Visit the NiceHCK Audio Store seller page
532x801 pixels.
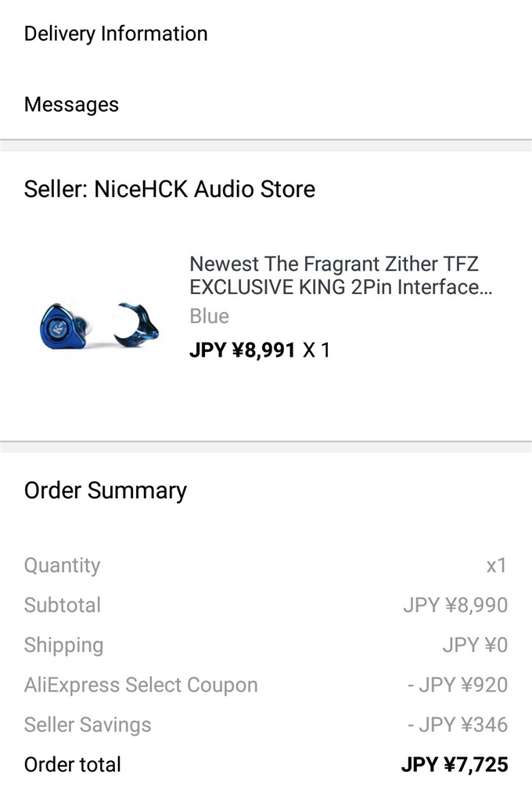click(170, 189)
